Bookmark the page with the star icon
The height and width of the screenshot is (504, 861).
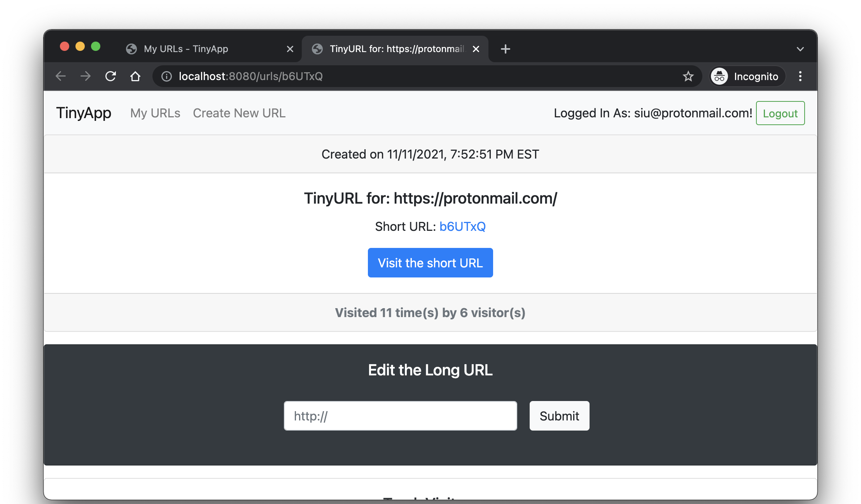click(688, 76)
